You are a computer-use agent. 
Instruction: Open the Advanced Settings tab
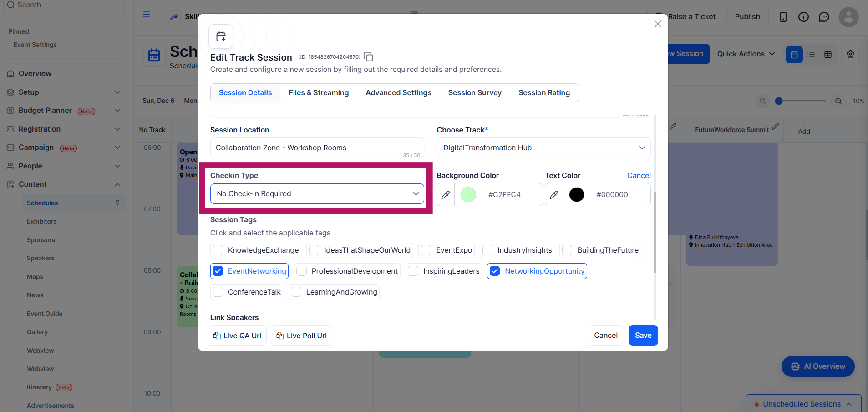[x=398, y=93]
